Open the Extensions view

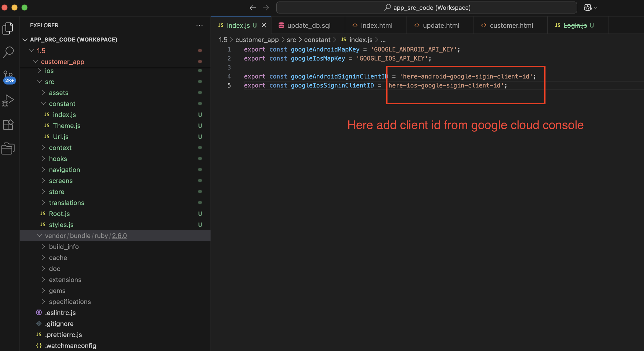(8, 124)
